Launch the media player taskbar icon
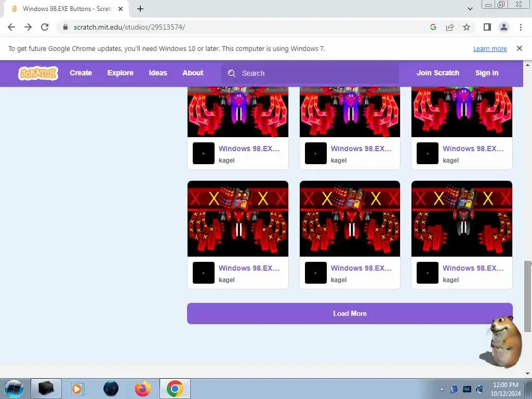The width and height of the screenshot is (532, 399). tap(78, 389)
